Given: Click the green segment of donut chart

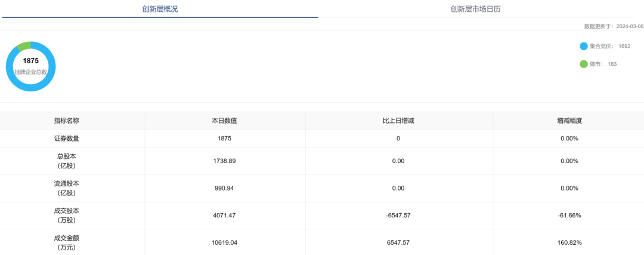Looking at the screenshot, I should (x=23, y=46).
